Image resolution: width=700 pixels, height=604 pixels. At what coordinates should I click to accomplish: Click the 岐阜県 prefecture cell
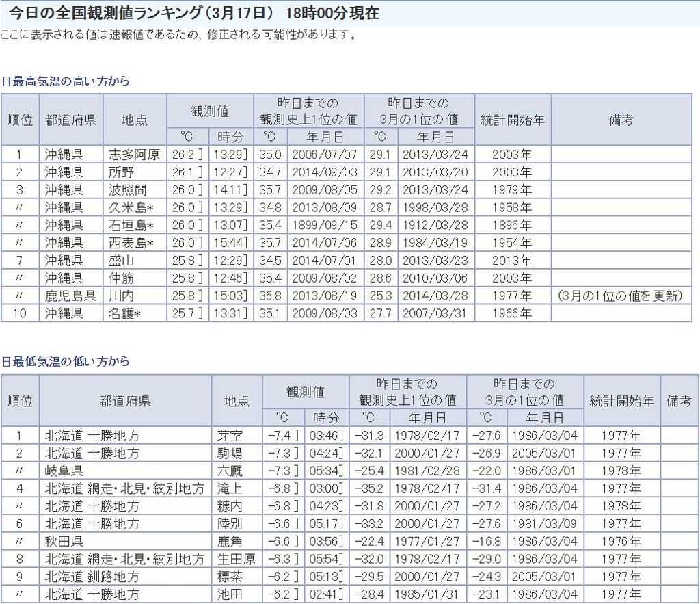click(64, 471)
